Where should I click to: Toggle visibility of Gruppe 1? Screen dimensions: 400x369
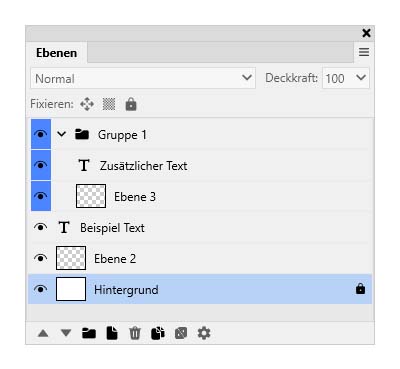pos(41,134)
